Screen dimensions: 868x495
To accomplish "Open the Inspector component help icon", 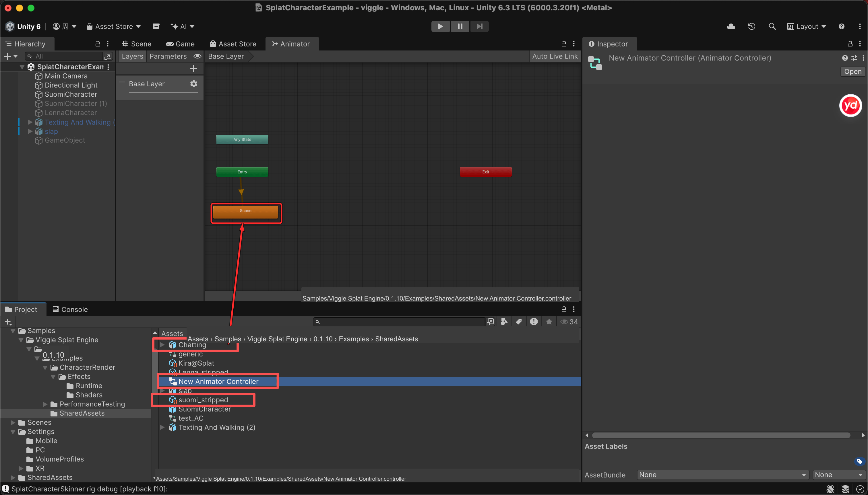I will point(845,58).
